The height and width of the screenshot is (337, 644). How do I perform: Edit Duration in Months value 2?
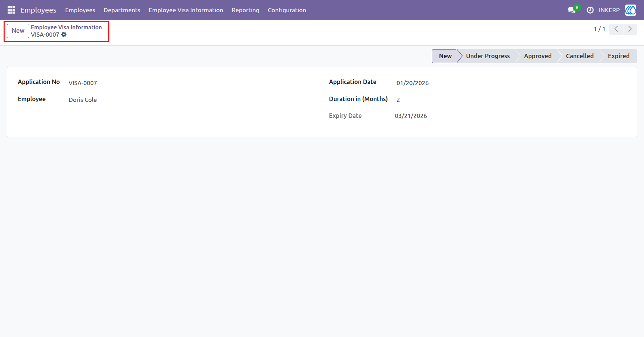[x=398, y=100]
